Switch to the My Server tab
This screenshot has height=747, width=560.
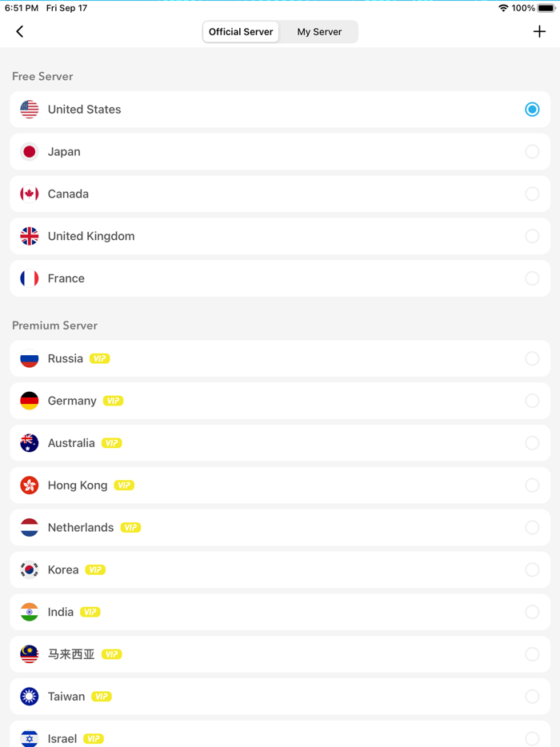319,31
